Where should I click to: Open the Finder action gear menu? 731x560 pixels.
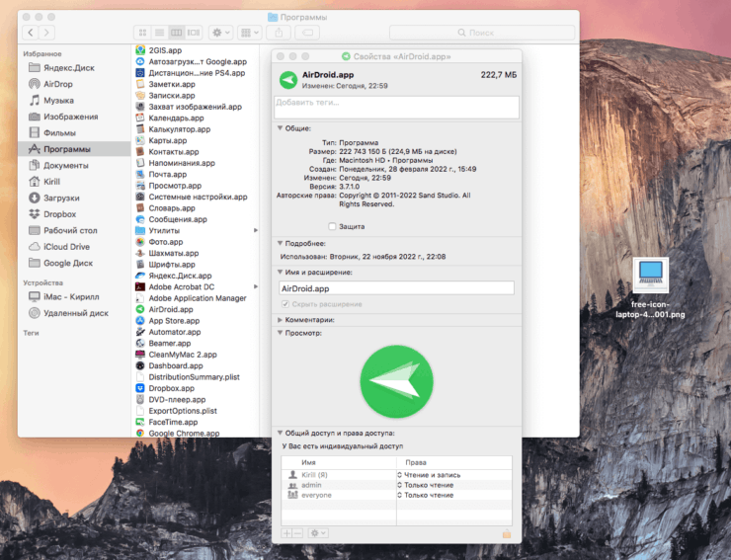(x=221, y=33)
